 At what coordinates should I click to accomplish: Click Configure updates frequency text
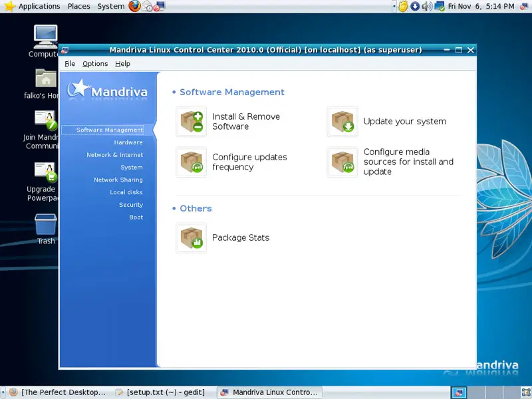[250, 162]
